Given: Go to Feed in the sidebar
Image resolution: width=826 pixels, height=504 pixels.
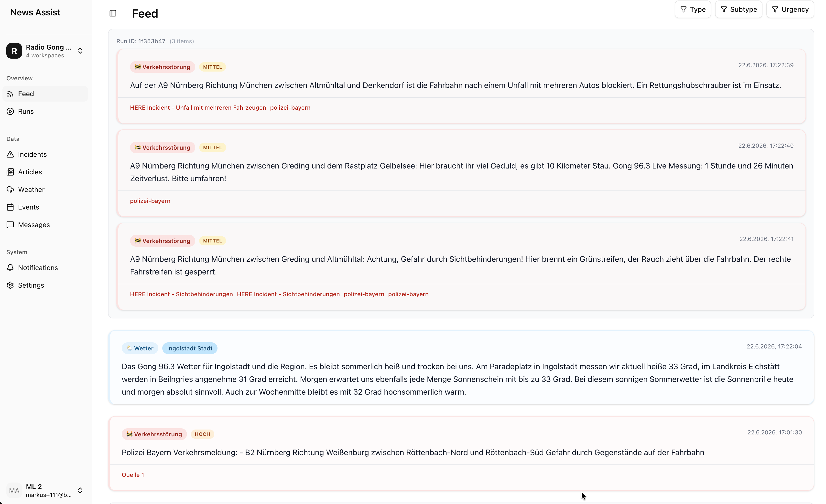Looking at the screenshot, I should pos(45,94).
